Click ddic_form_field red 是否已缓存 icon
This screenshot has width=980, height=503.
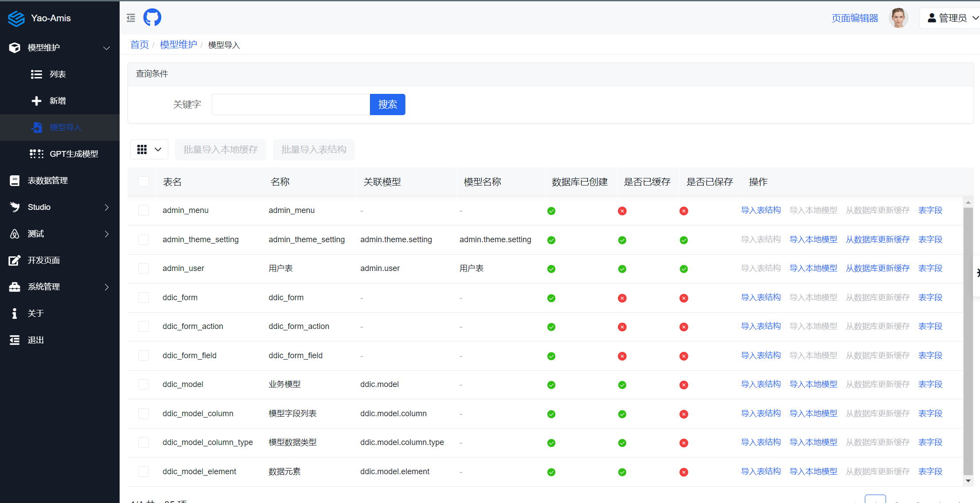[x=622, y=356]
